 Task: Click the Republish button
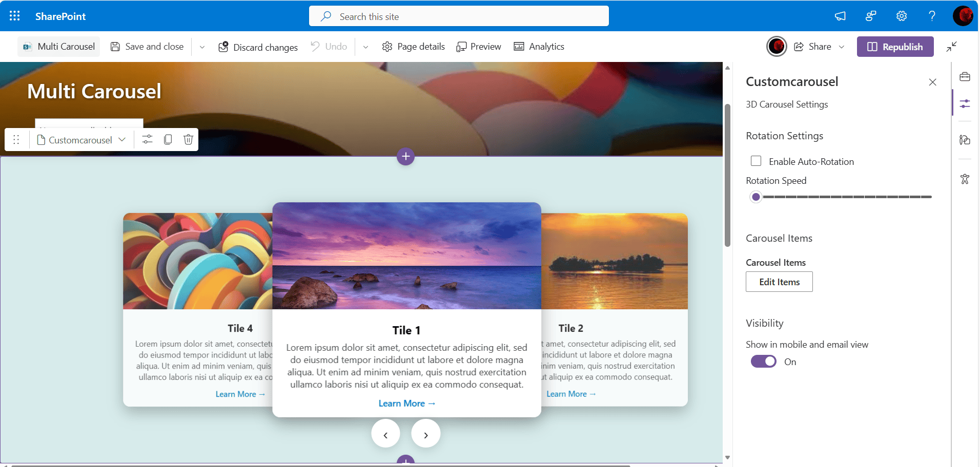coord(895,47)
